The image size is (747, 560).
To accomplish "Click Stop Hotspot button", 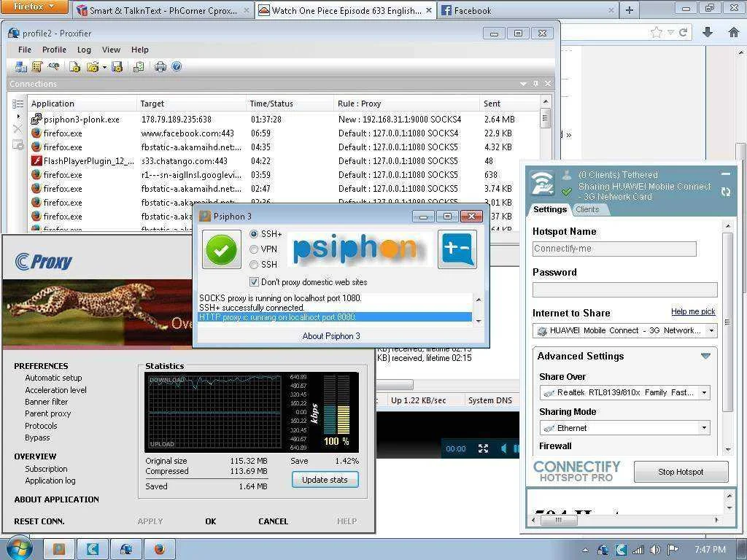I will point(681,472).
